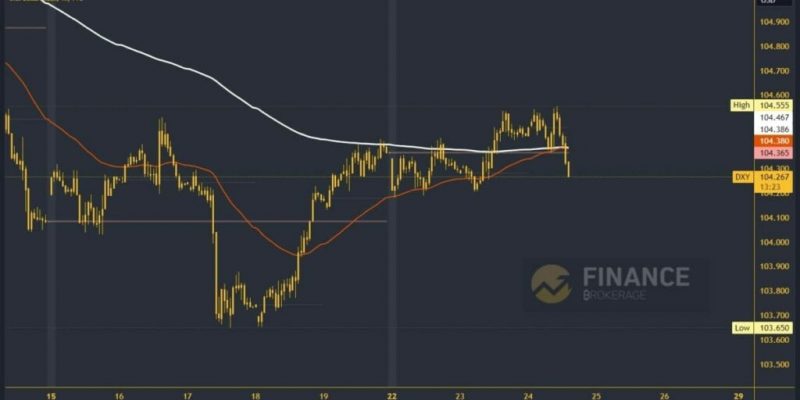The width and height of the screenshot is (800, 400).
Task: Select the orange 104.380 price label
Action: 774,141
